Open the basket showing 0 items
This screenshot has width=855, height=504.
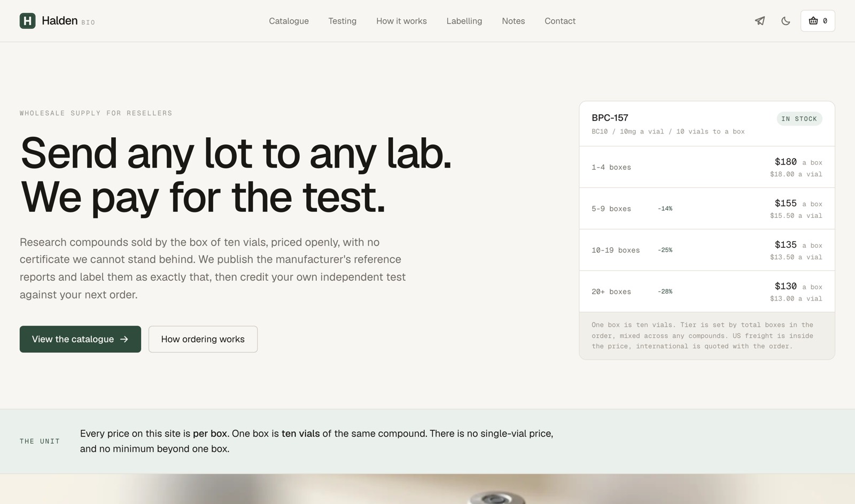pos(818,21)
